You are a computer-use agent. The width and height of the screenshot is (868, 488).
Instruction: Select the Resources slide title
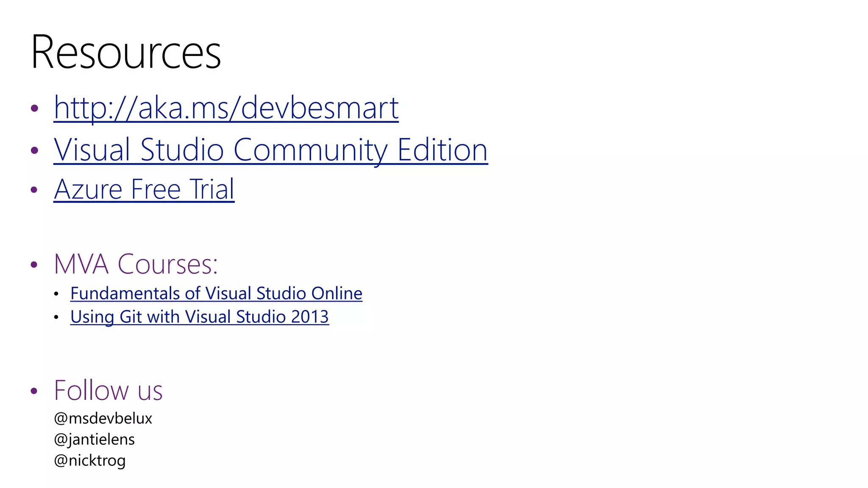point(126,52)
